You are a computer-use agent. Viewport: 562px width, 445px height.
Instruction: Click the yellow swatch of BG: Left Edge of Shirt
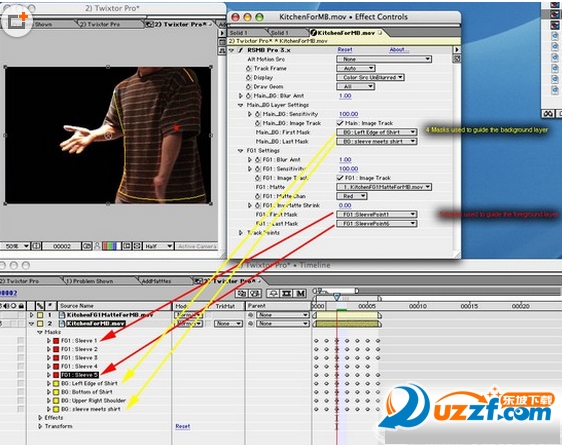56,383
